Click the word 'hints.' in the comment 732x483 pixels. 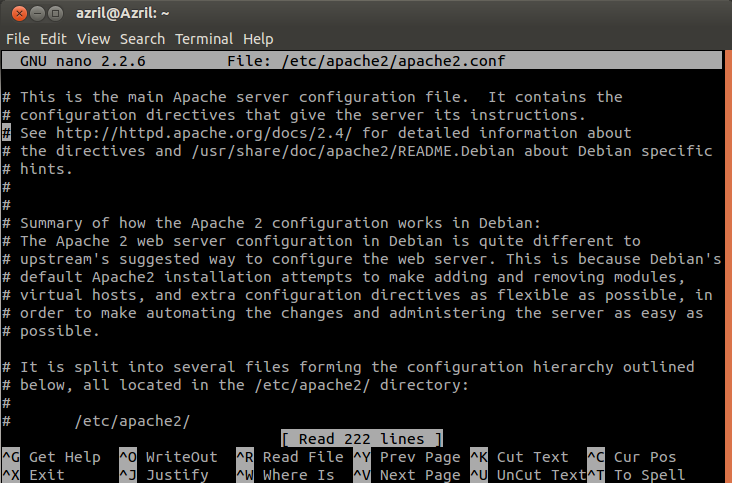click(46, 169)
